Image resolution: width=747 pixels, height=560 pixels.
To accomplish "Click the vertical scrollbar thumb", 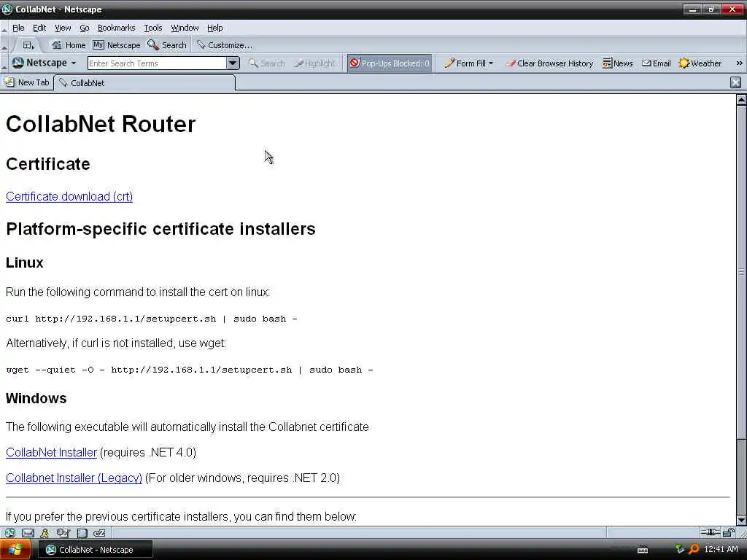I will pyautogui.click(x=741, y=272).
